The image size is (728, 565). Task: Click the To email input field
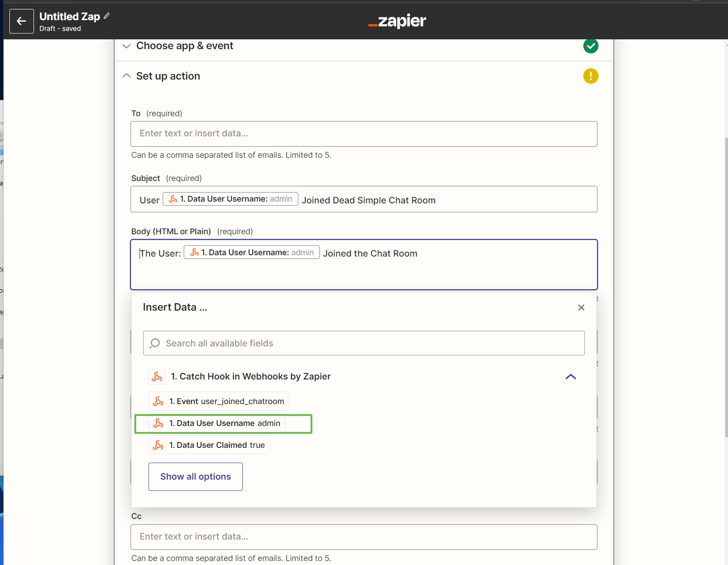click(x=364, y=134)
